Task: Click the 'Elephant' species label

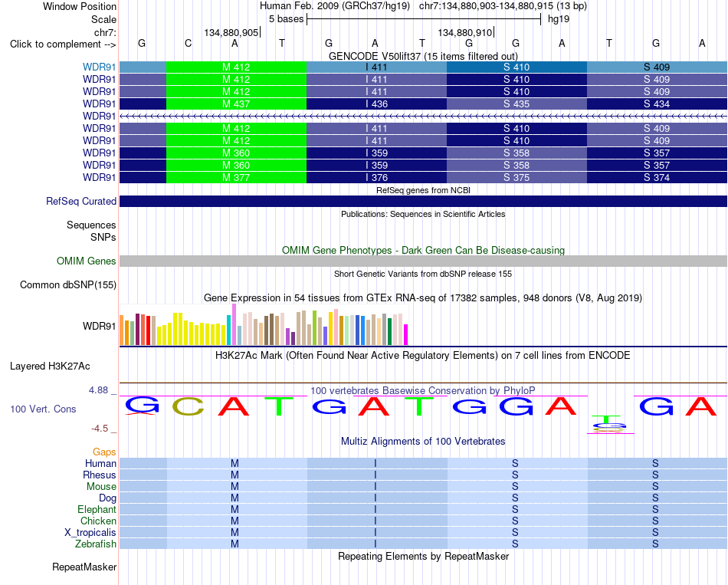Action: click(x=97, y=510)
